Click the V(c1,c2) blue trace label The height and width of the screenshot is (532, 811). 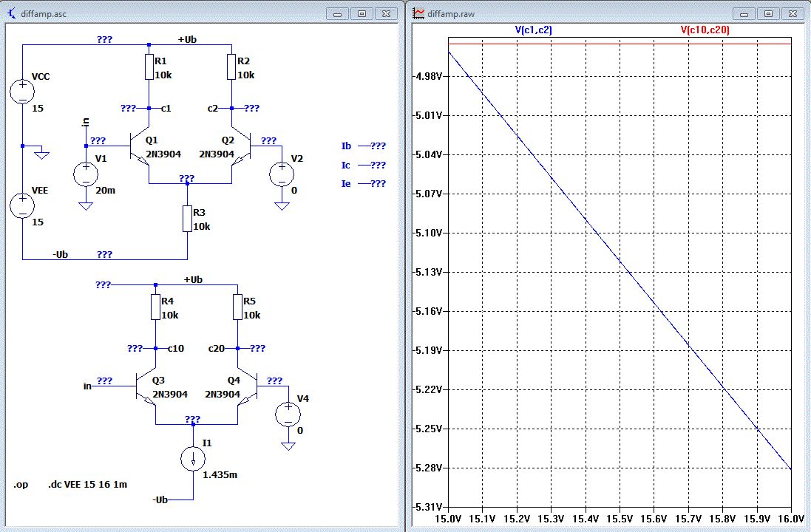[x=533, y=30]
